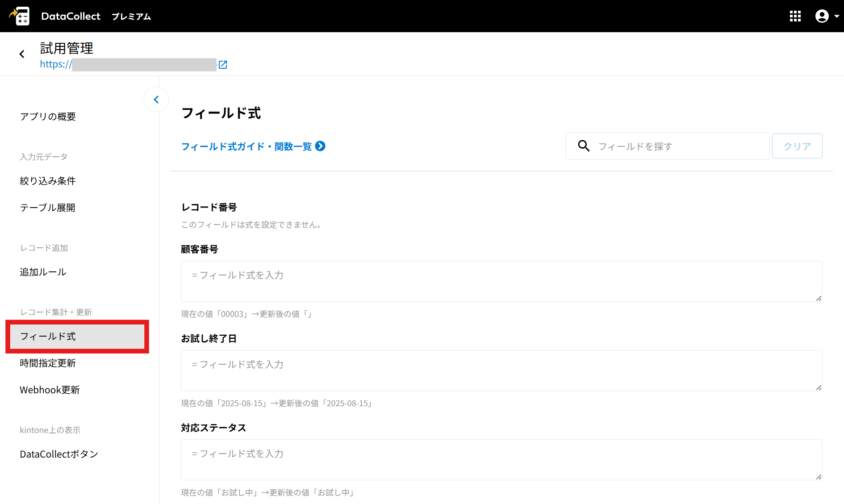Click the search magnifier icon
The image size is (844, 504).
point(584,146)
